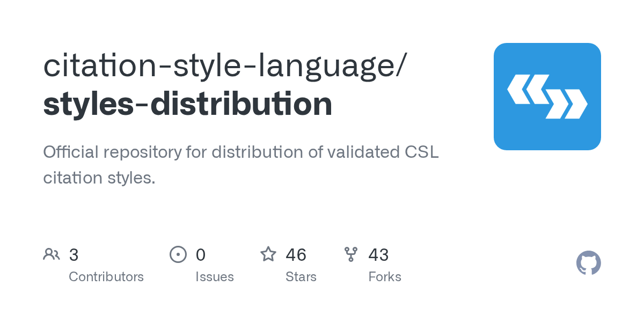Viewport: 644px width, 322px height.
Task: Open the Forks label
Action: pos(385,277)
